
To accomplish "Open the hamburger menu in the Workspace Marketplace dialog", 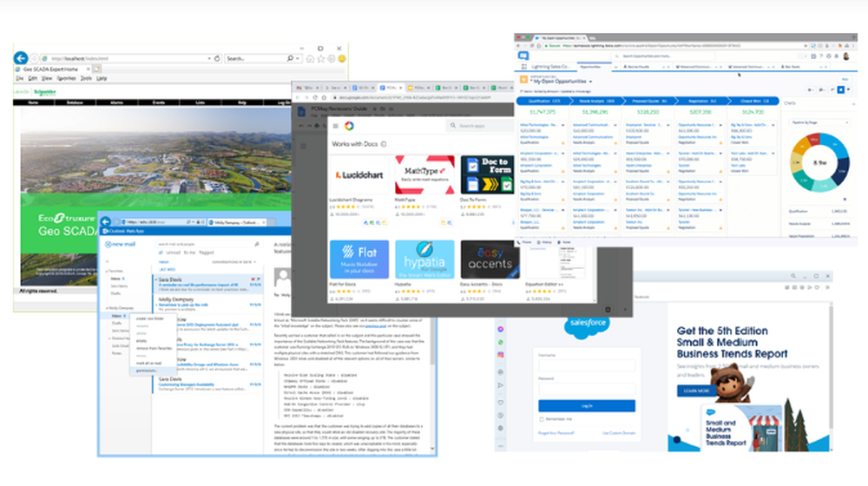I will [x=335, y=126].
